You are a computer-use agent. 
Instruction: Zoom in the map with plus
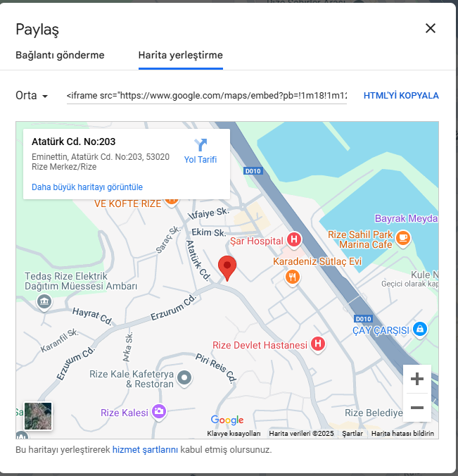click(x=417, y=379)
